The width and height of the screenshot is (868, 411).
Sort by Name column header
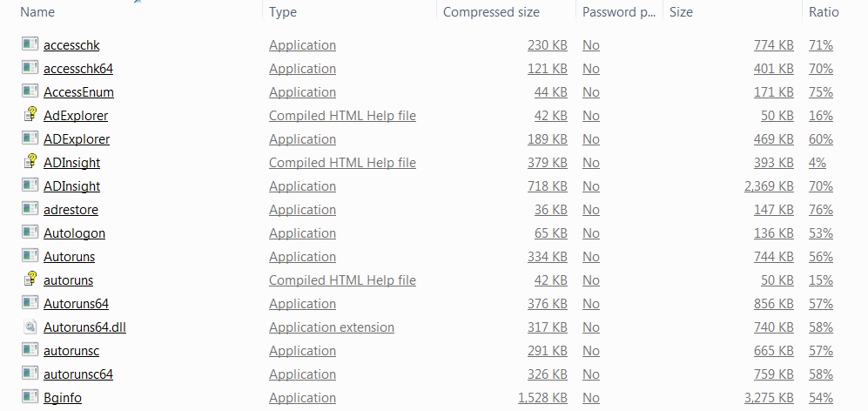tap(37, 12)
